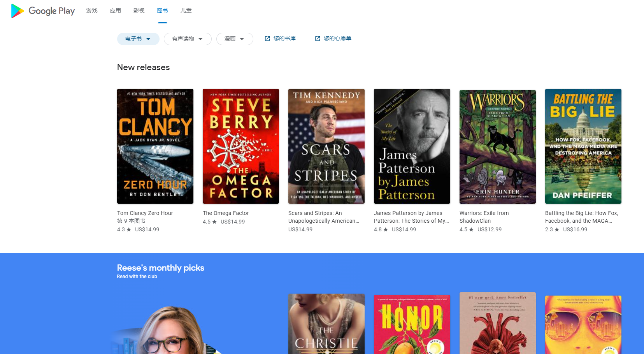
Task: Open the red heart-illustration book cover
Action: pyautogui.click(x=498, y=323)
